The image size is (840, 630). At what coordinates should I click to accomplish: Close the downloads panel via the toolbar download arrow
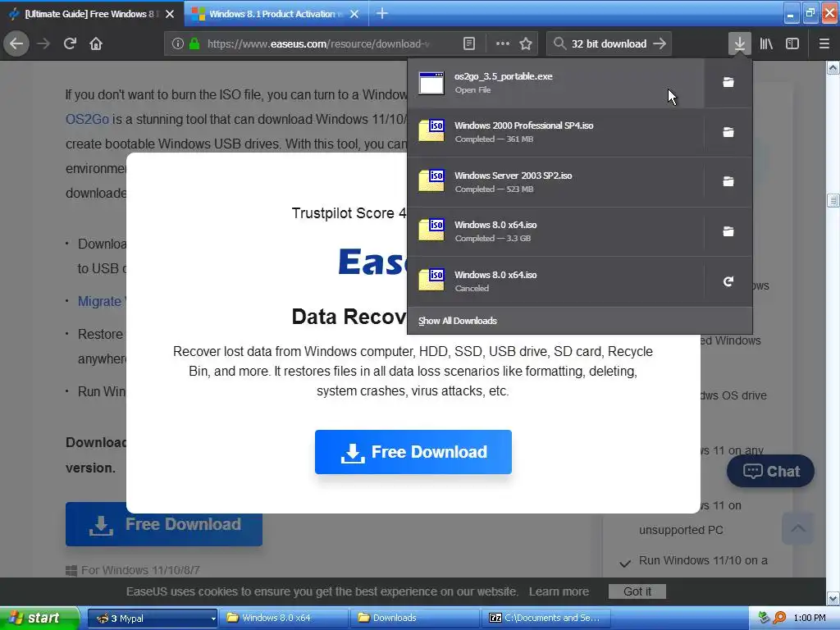click(739, 43)
